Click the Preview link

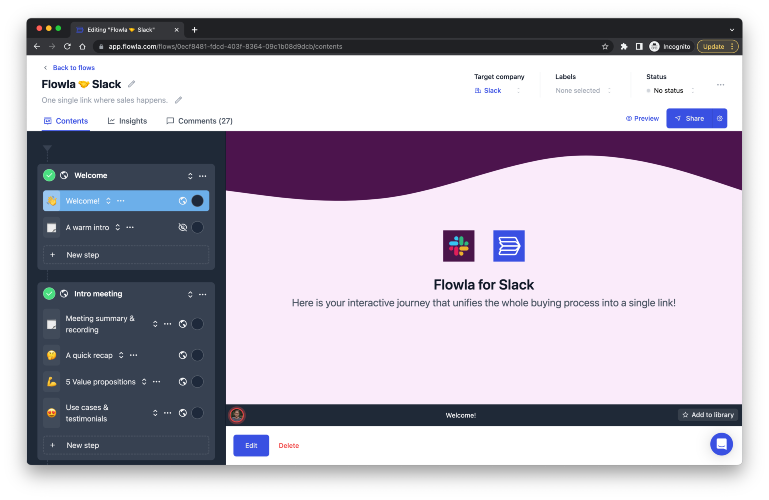click(x=642, y=119)
